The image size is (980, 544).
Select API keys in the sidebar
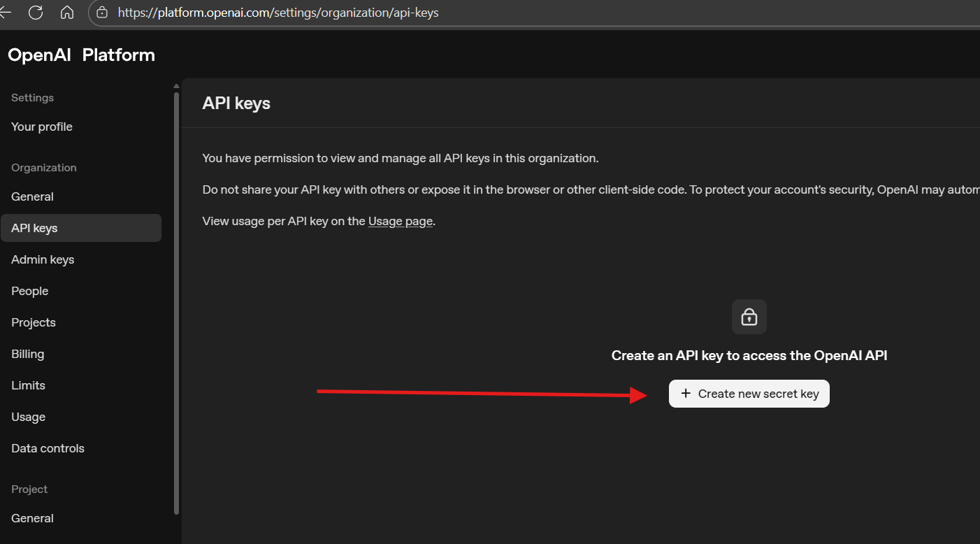point(81,228)
